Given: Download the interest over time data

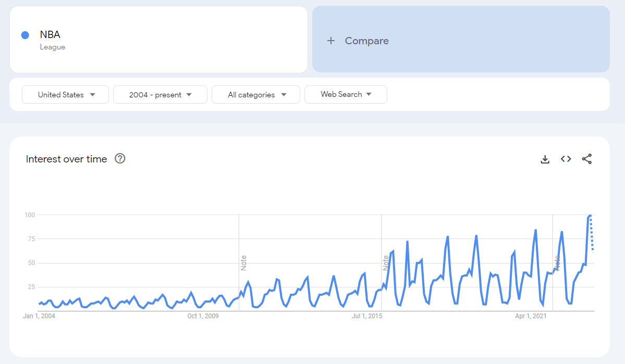Looking at the screenshot, I should (545, 159).
